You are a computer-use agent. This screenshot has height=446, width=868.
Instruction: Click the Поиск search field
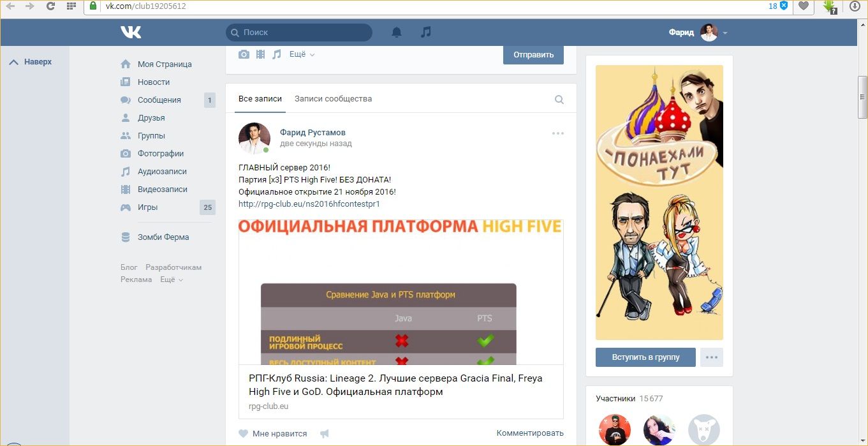(x=300, y=33)
